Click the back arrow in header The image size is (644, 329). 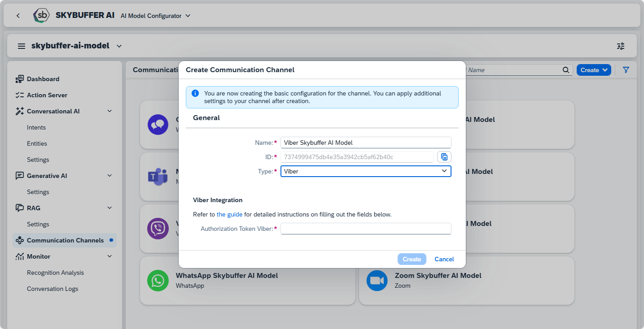click(x=18, y=16)
